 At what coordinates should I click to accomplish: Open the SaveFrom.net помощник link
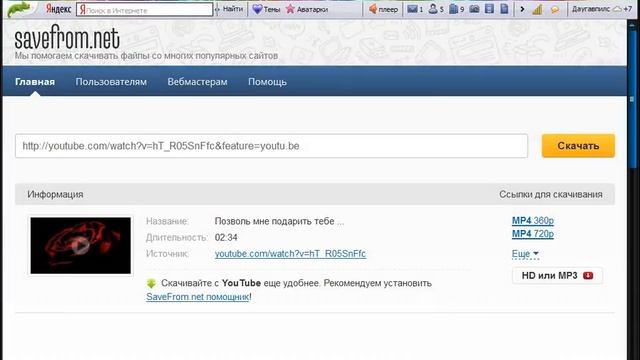198,297
